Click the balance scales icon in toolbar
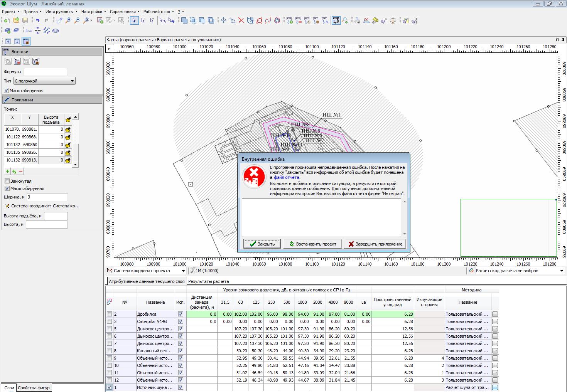 [x=393, y=20]
